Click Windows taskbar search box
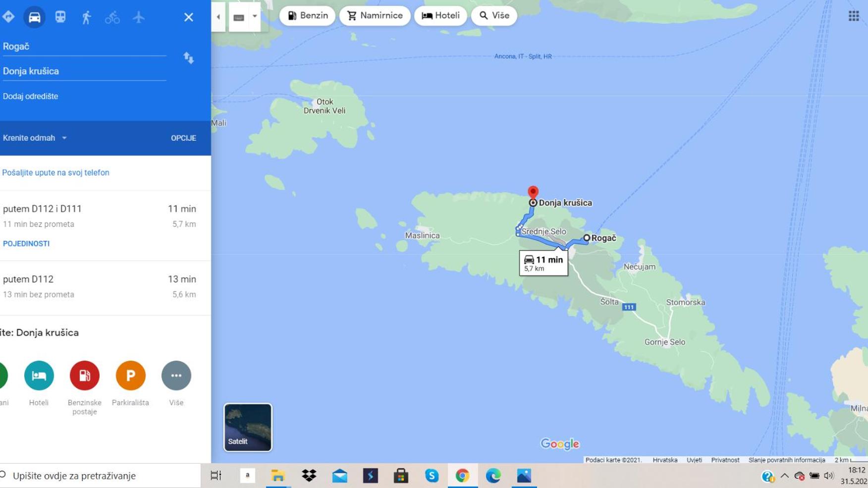Viewport: 868px width, 488px height. (100, 476)
